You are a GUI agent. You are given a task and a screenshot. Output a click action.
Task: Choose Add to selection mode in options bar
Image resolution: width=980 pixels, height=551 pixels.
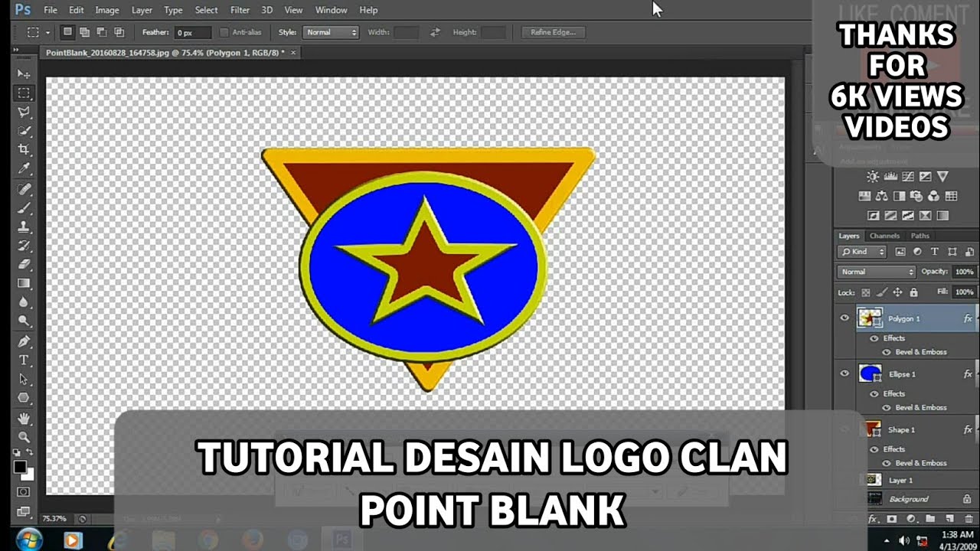(84, 32)
